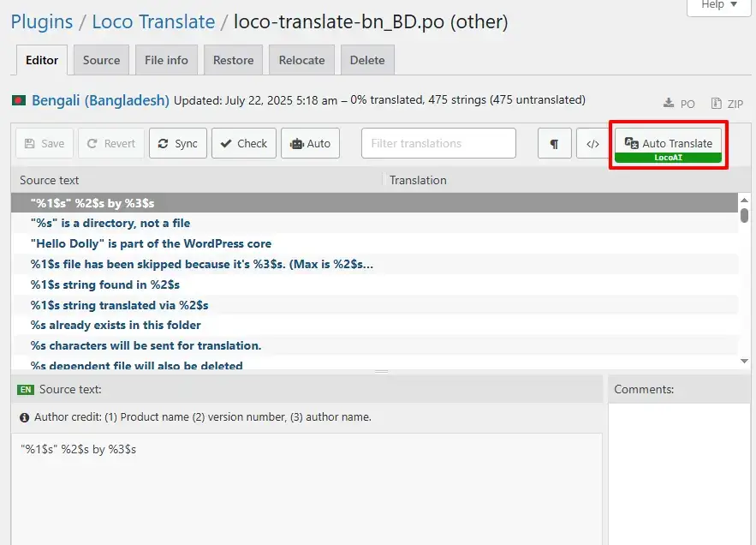Select row '%1$s string found in %2$s'
This screenshot has width=756, height=545.
tap(375, 284)
